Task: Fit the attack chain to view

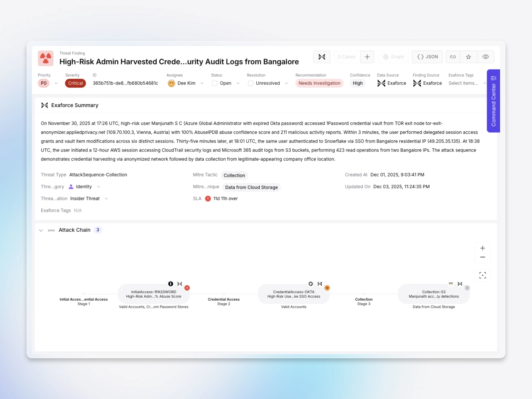Action: pyautogui.click(x=482, y=275)
